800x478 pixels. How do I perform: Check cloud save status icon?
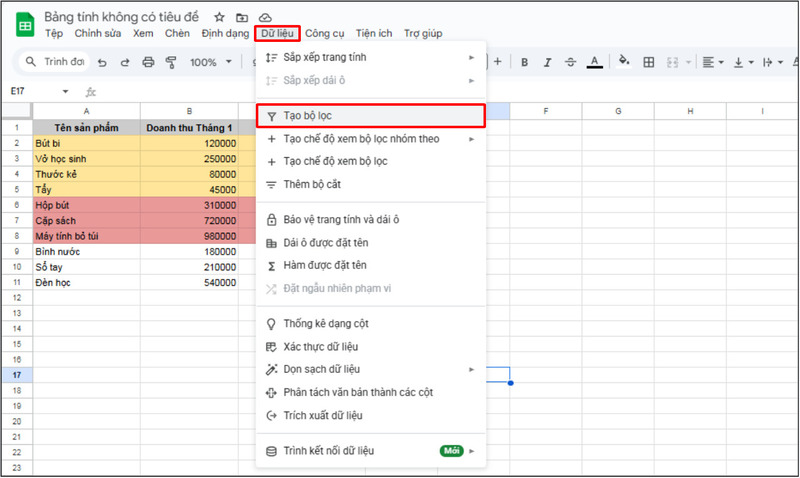click(x=265, y=18)
